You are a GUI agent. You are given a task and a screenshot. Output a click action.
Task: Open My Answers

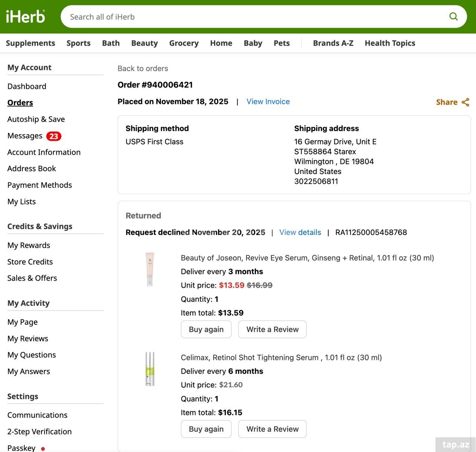(x=29, y=371)
